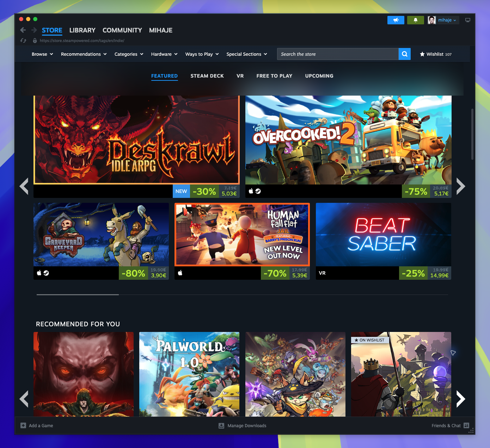Viewport: 490px width, 448px height.
Task: Open the Hardware dropdown menu
Action: 164,54
